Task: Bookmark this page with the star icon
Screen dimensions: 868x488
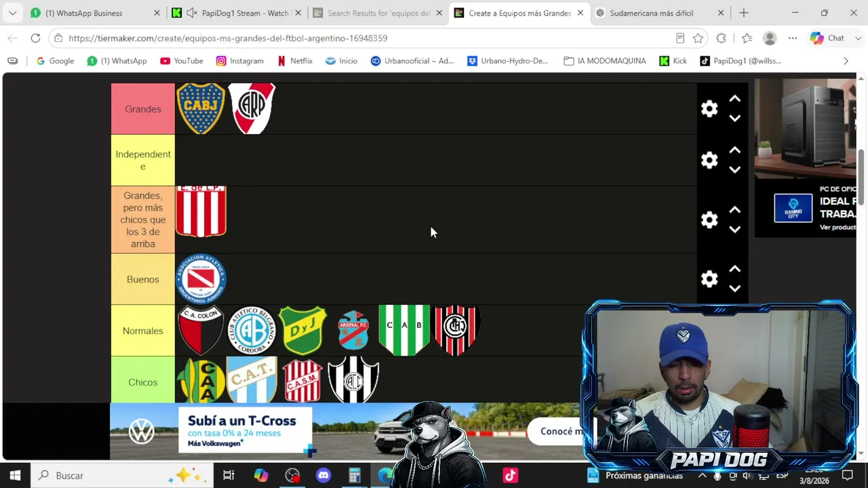Action: (698, 38)
